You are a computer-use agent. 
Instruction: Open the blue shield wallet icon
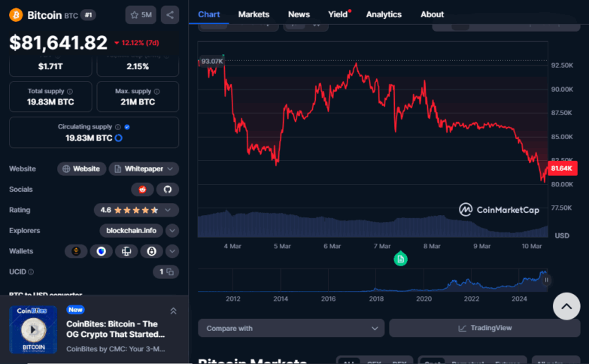[101, 251]
